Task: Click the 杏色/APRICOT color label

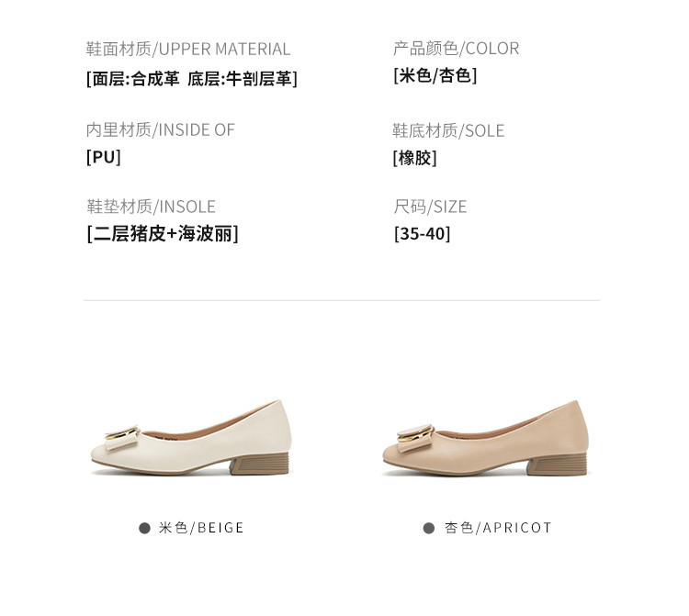Action: coord(498,528)
